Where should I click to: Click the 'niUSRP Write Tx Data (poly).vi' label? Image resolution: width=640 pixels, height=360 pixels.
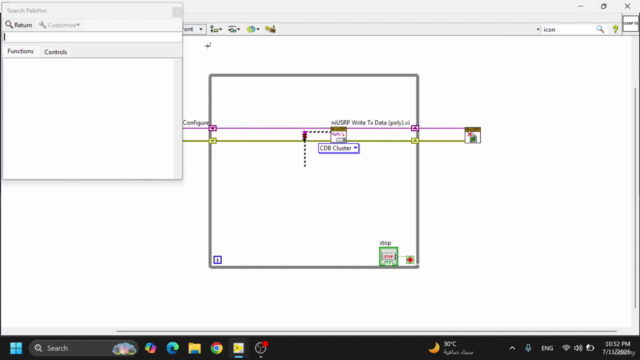(370, 122)
